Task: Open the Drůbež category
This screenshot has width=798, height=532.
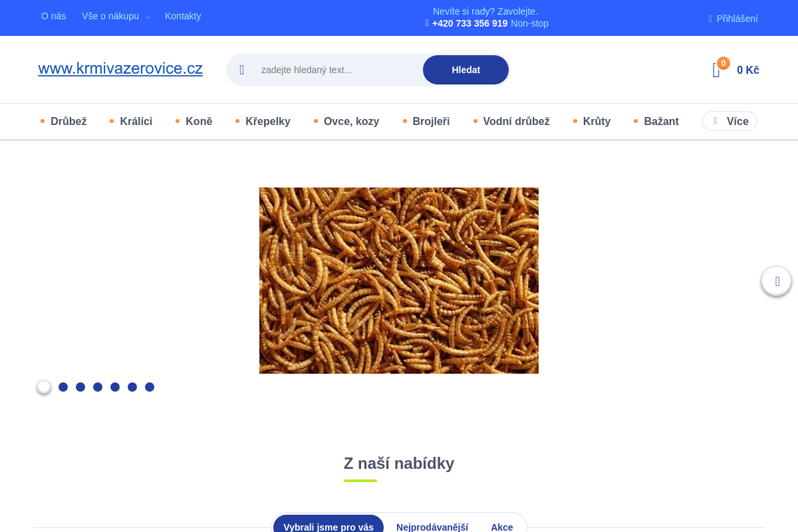Action: pos(68,121)
